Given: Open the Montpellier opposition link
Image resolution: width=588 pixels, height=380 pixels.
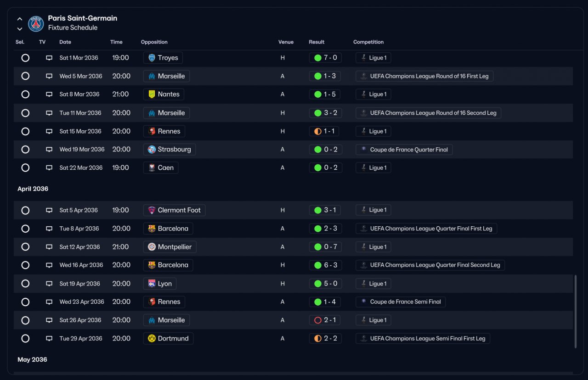Looking at the screenshot, I should (170, 247).
